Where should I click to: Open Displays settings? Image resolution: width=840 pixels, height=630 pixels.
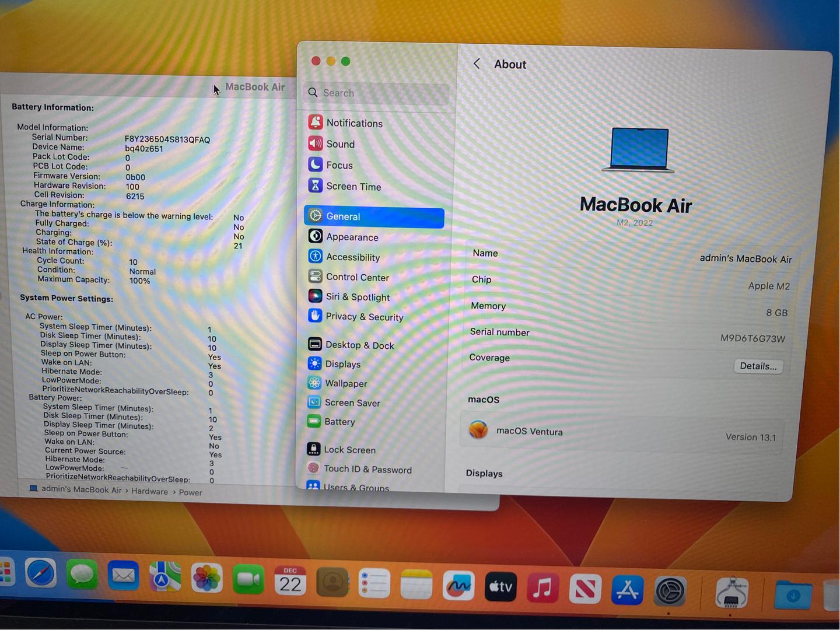(334, 364)
